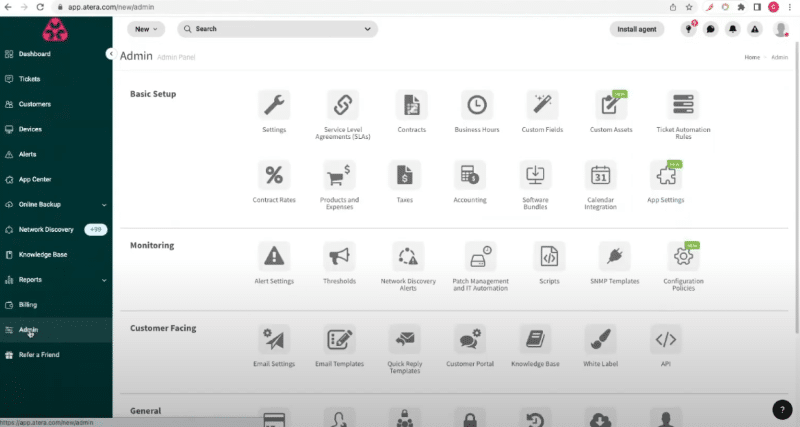Open browser extensions puzzle icon
Screen dimensions: 800x427
pyautogui.click(x=741, y=7)
